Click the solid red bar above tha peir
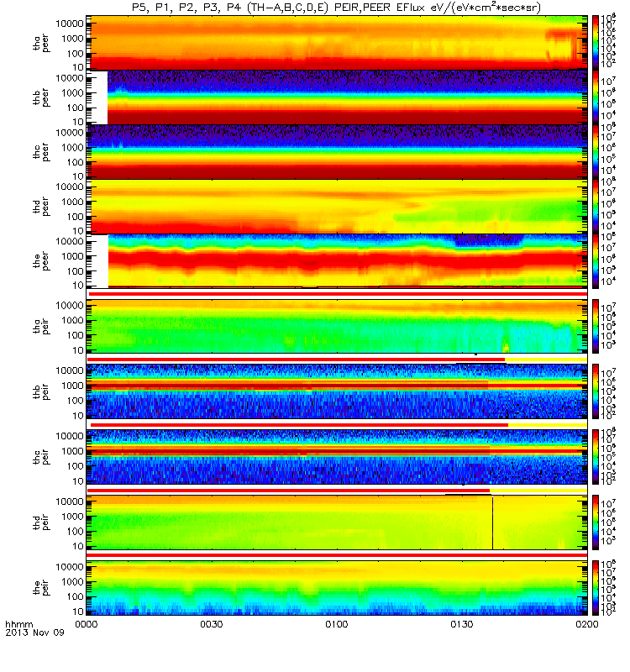 tap(338, 293)
